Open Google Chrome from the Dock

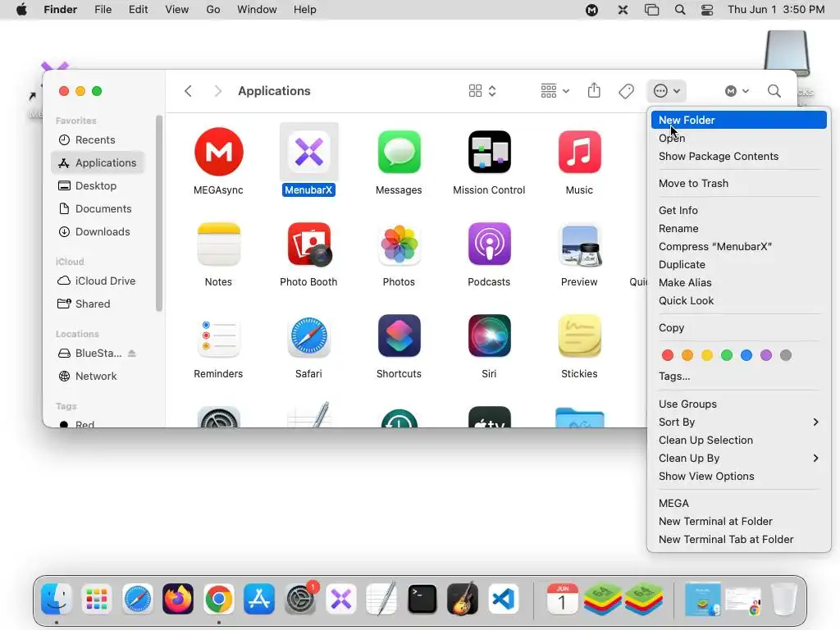[x=218, y=599]
